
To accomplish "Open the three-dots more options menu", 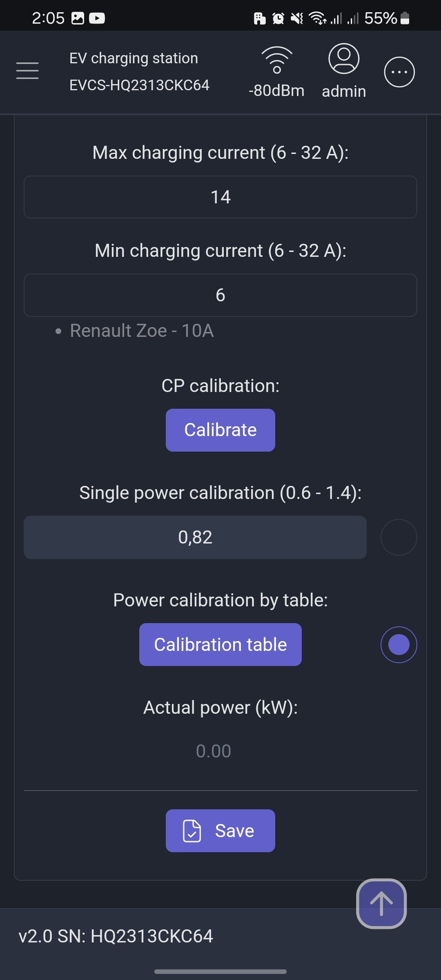I will (399, 72).
